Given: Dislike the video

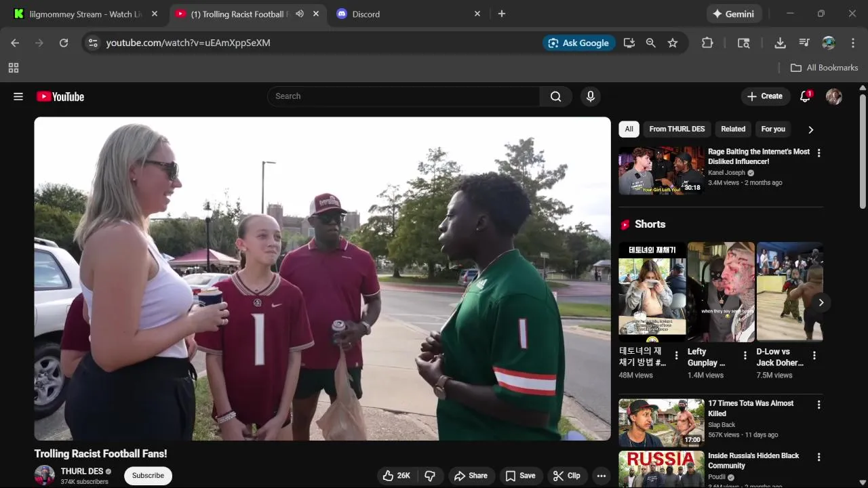Looking at the screenshot, I should coord(429,476).
